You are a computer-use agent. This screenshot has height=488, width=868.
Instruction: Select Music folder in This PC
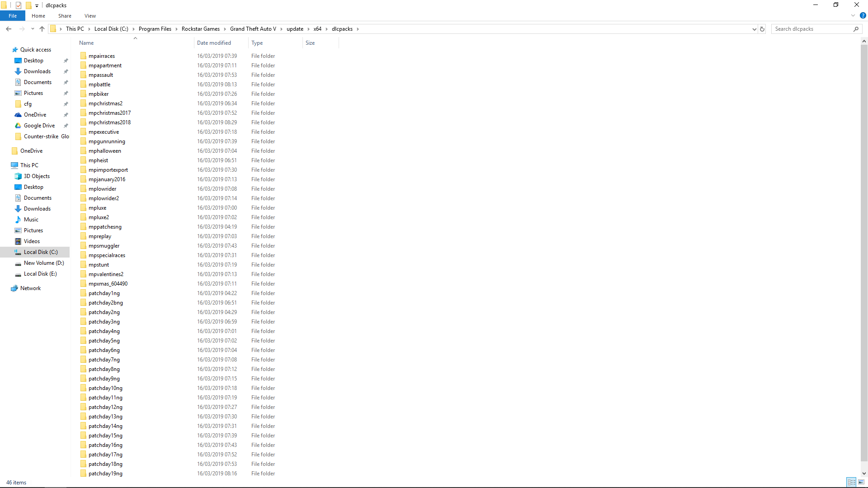[x=31, y=220]
